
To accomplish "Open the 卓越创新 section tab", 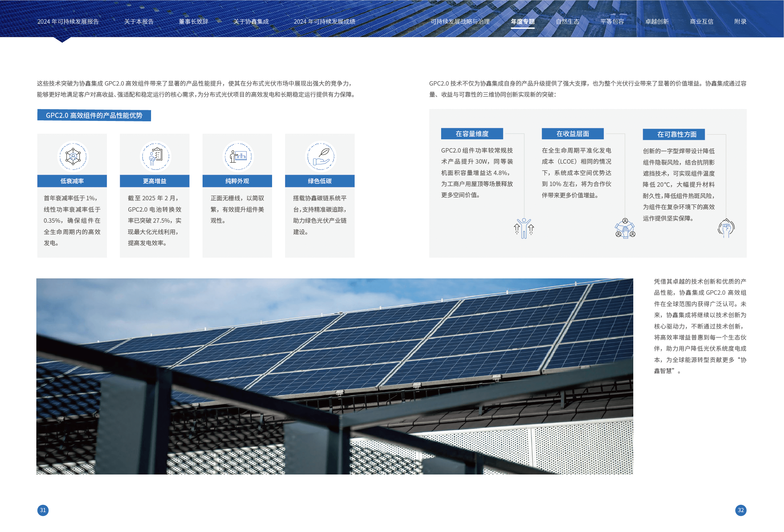I will pos(657,21).
